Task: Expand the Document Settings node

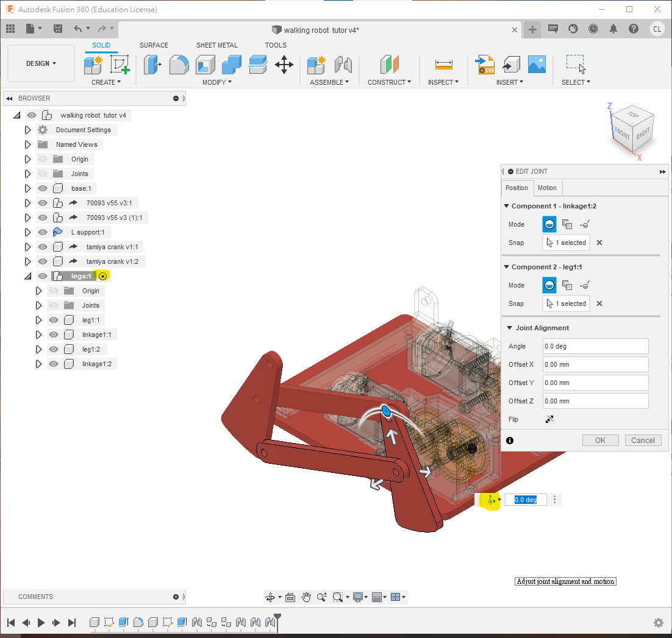Action: point(27,130)
